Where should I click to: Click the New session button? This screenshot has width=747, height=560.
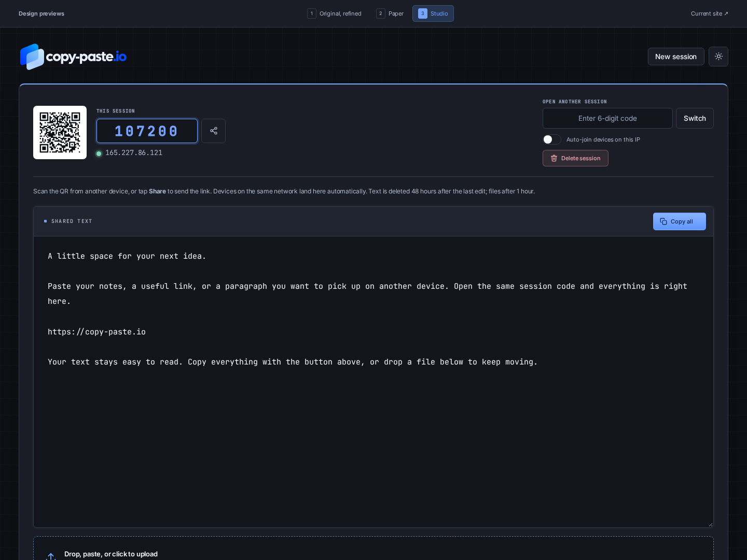(676, 57)
